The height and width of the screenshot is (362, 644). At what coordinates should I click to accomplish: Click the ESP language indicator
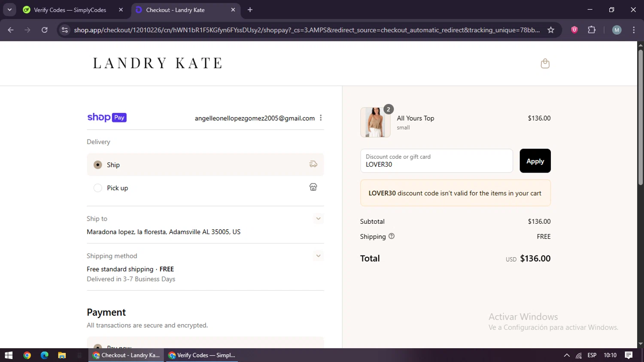(592, 355)
